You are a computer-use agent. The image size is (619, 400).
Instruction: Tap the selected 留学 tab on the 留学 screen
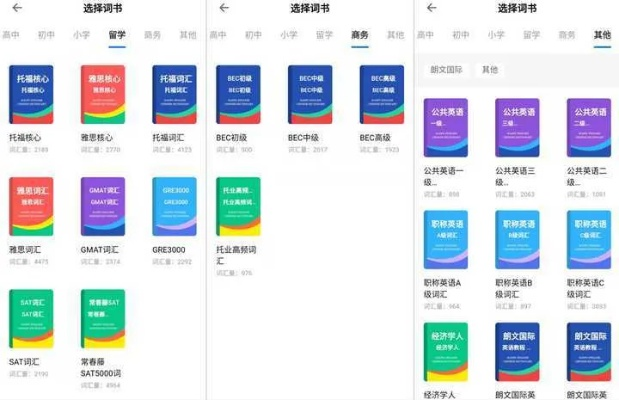point(117,35)
